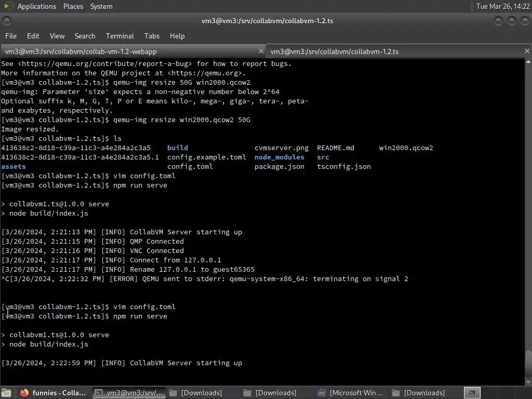The image size is (532, 399).
Task: Open the Applications menu in top panel
Action: click(x=37, y=6)
